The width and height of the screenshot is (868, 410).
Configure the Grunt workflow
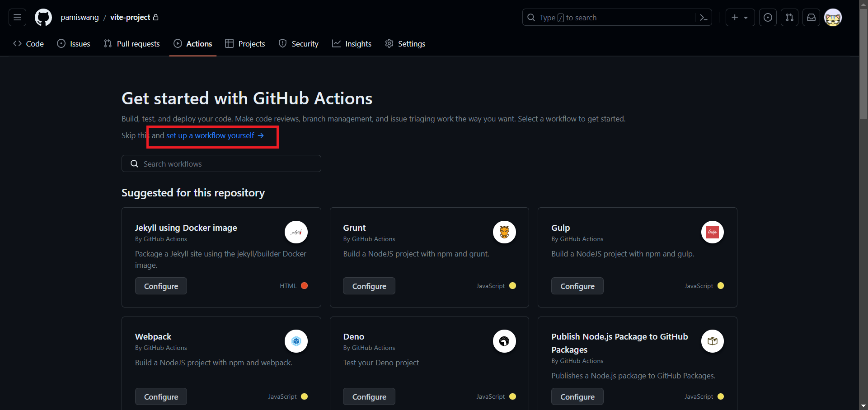click(369, 286)
